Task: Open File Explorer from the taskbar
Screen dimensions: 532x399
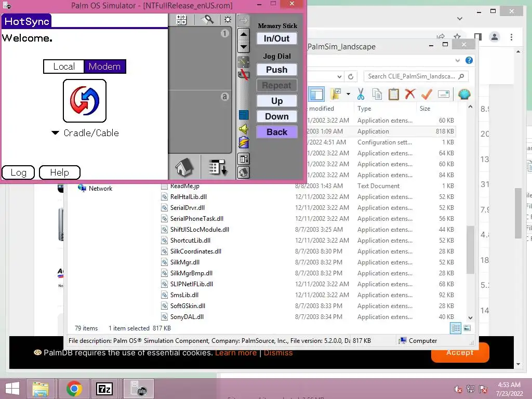Action: tap(41, 389)
